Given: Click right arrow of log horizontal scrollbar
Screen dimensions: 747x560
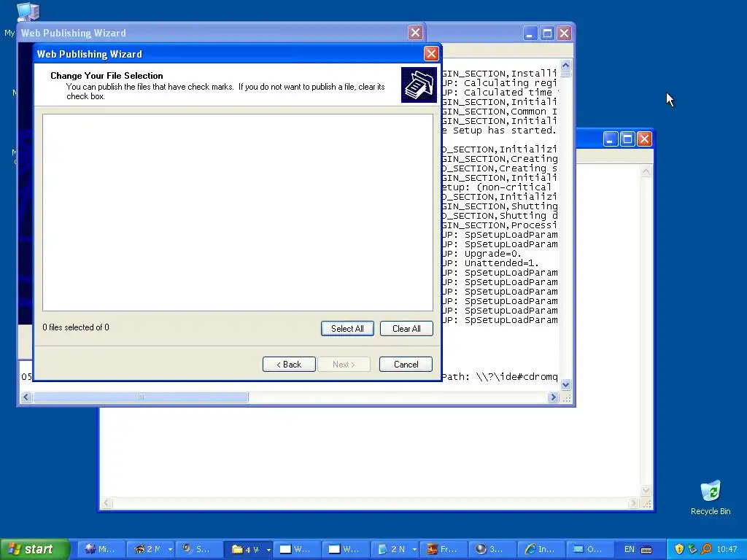Looking at the screenshot, I should [x=553, y=397].
